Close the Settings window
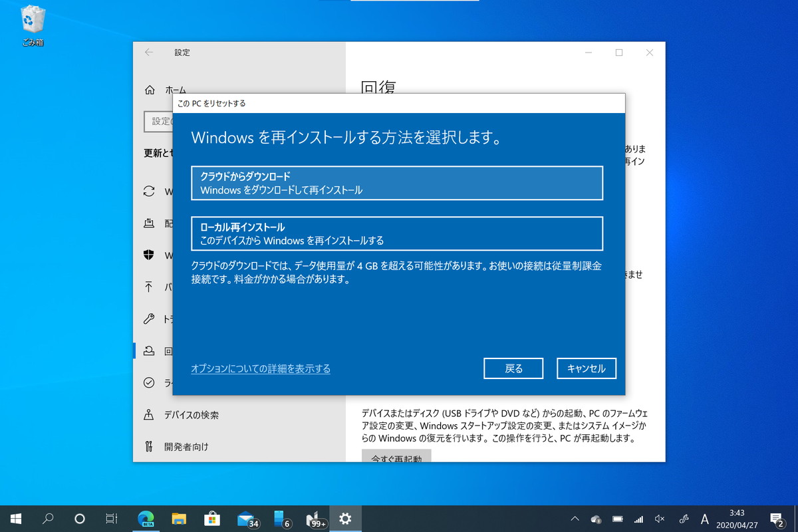Viewport: 798px width, 532px height. (x=650, y=53)
